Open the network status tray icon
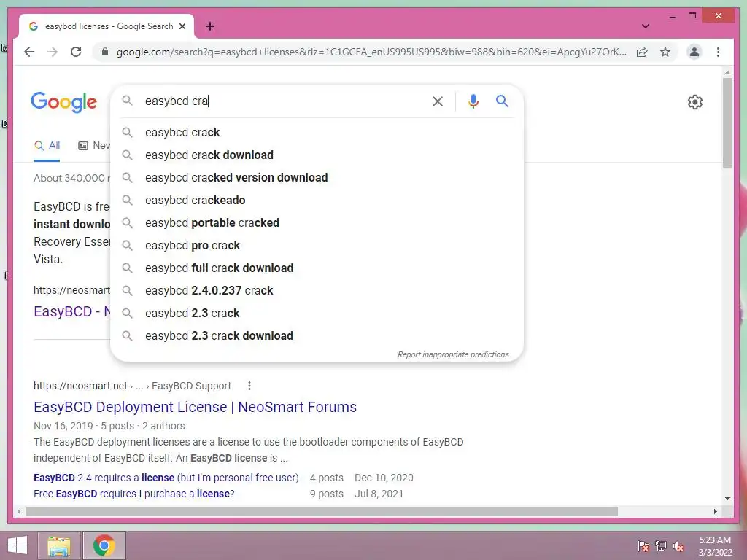The image size is (747, 560). point(661,546)
